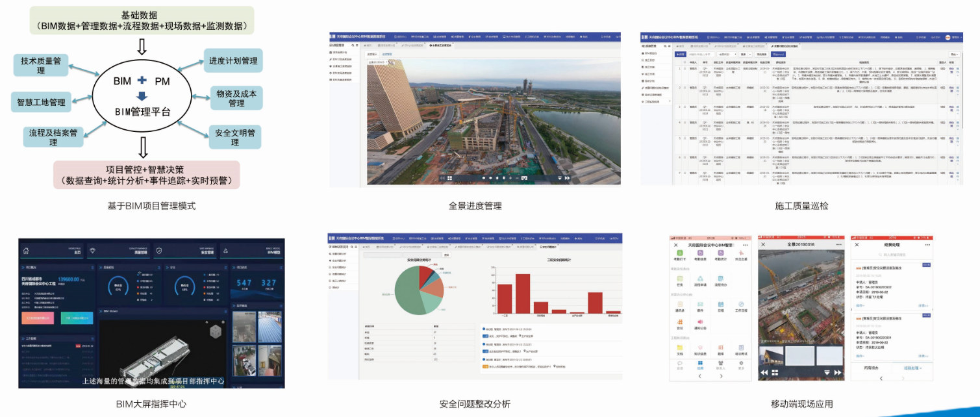Click the teal gradient button in dashboard
The height and width of the screenshot is (417, 980).
click(77, 318)
